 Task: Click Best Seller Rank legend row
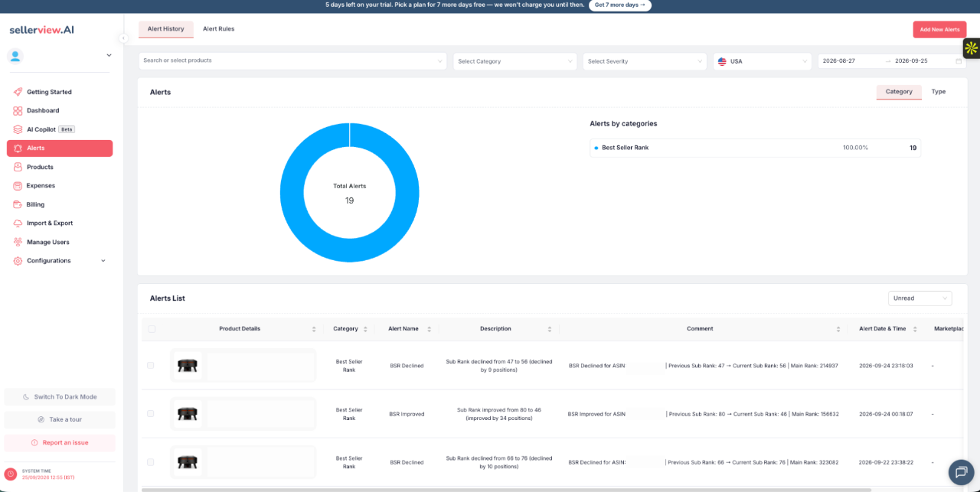click(755, 148)
